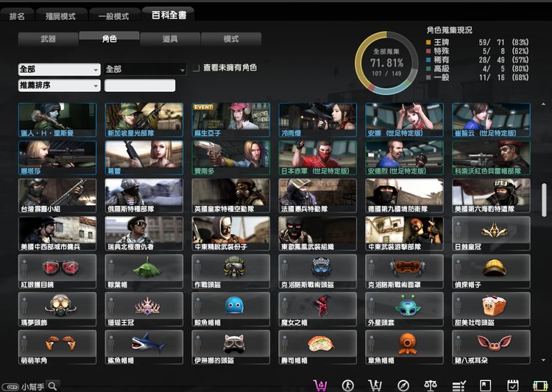Click the colorful film strip icon
The height and width of the screenshot is (392, 552).
pos(541,386)
